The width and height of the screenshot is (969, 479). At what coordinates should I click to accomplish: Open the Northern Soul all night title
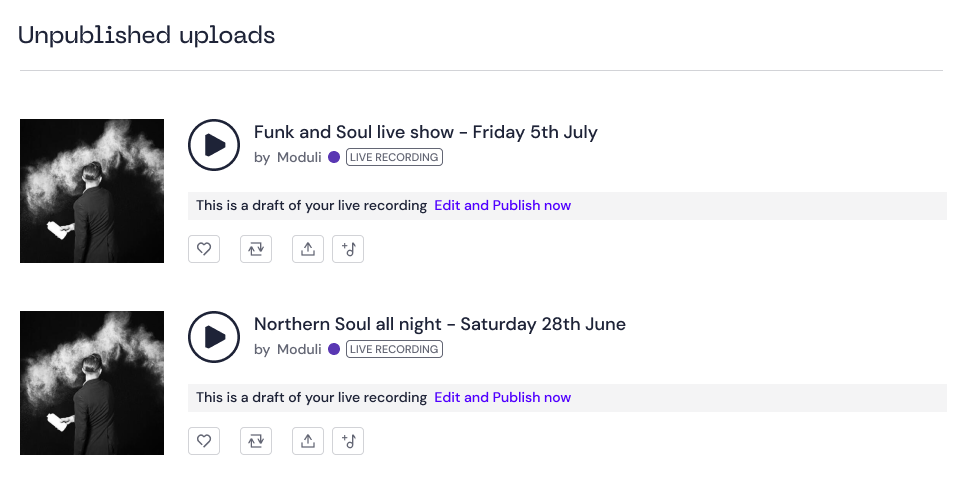coord(440,324)
